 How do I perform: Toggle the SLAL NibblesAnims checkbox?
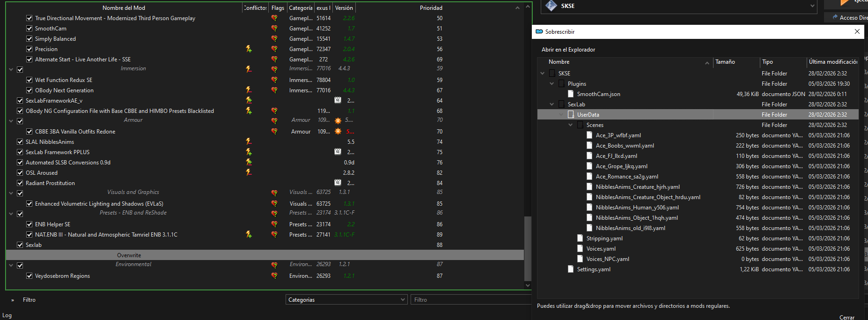(x=20, y=142)
